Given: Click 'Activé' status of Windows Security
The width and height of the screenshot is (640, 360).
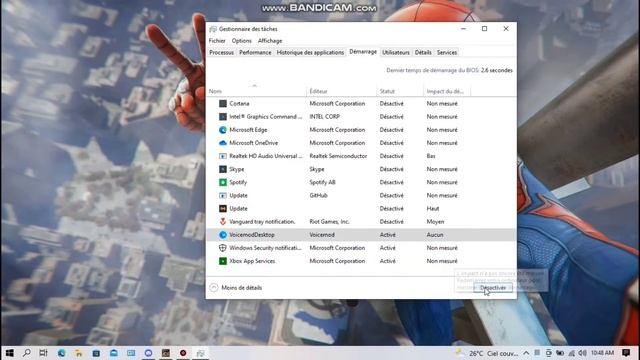Looking at the screenshot, I should click(x=388, y=248).
